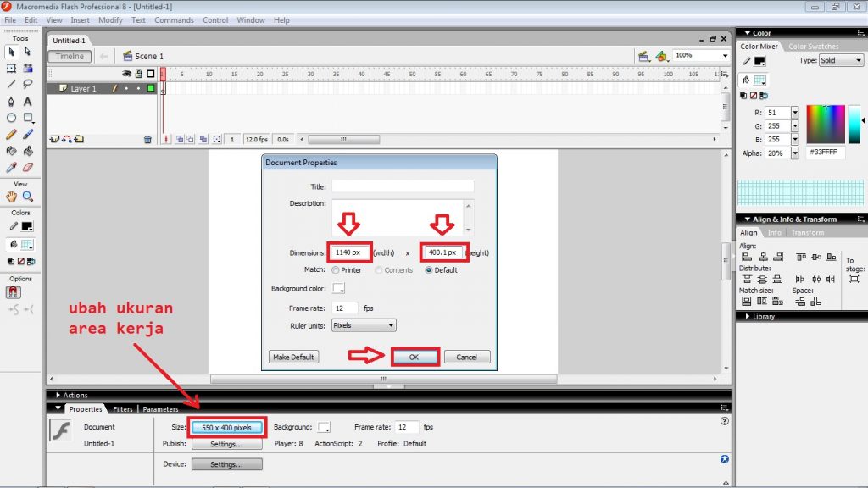Click the help icon in Properties panel
868x488 pixels.
click(x=725, y=421)
